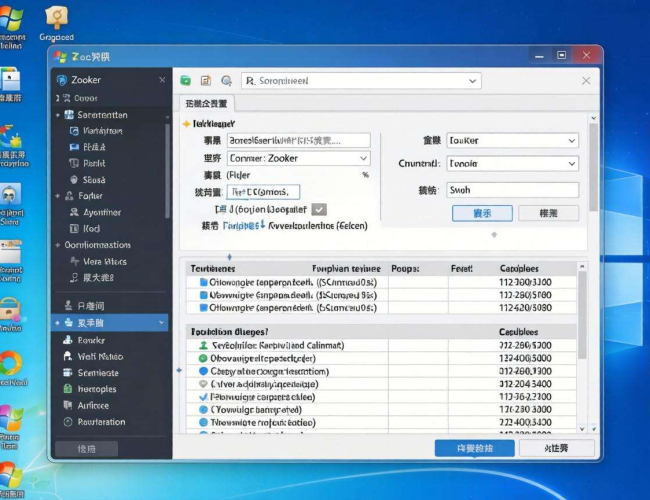The width and height of the screenshot is (650, 500).
Task: Click the Swoh input field
Action: (512, 190)
